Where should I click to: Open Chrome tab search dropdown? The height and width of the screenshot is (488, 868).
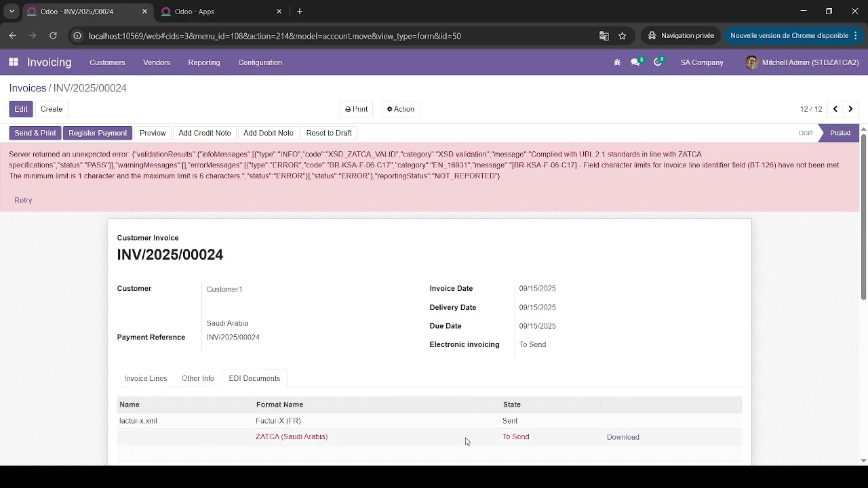pos(12,12)
